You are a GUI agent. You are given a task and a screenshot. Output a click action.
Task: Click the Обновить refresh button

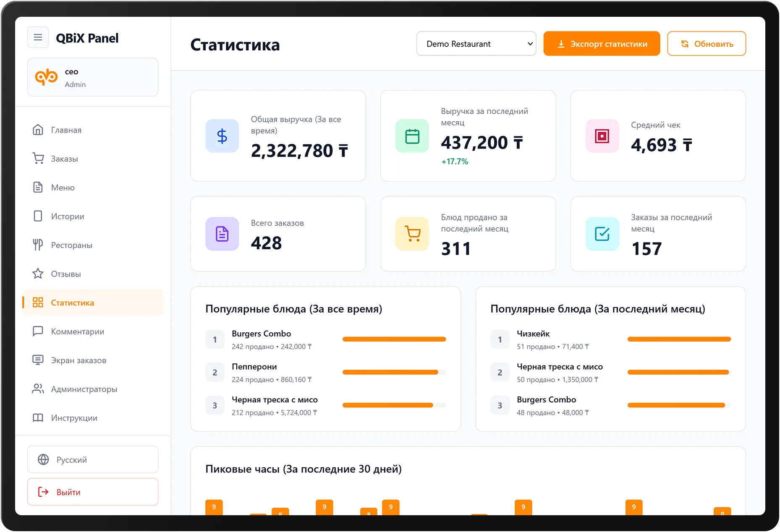pos(706,44)
